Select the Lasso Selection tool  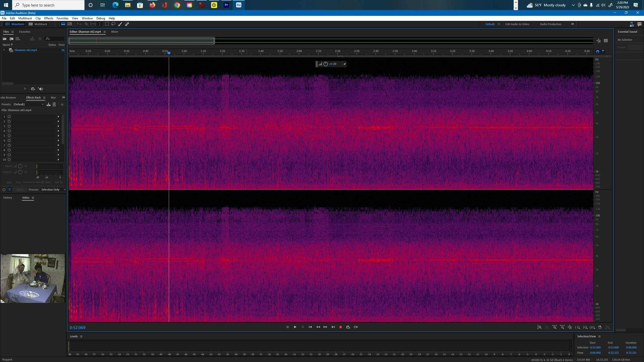[x=113, y=24]
